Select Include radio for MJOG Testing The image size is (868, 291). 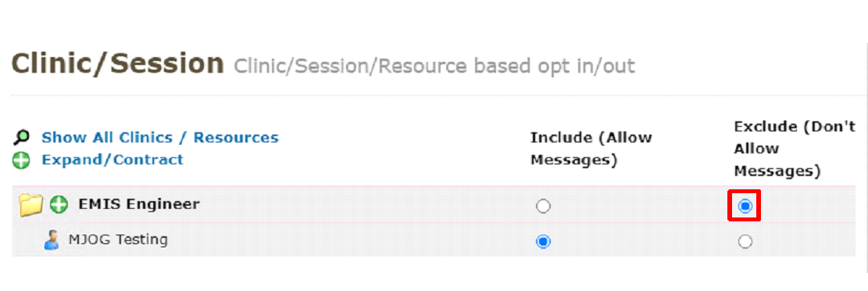tap(544, 242)
